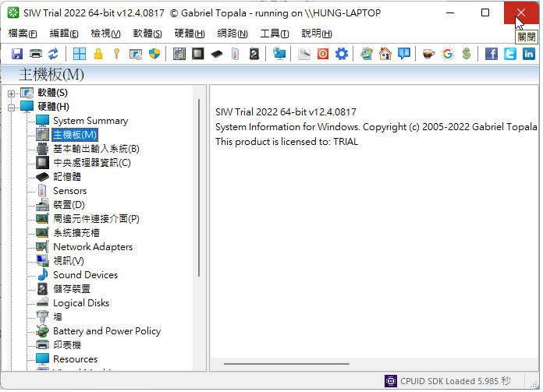Select 基本輸出輸入系統(B) tree item
This screenshot has height=392, width=543.
coord(96,149)
